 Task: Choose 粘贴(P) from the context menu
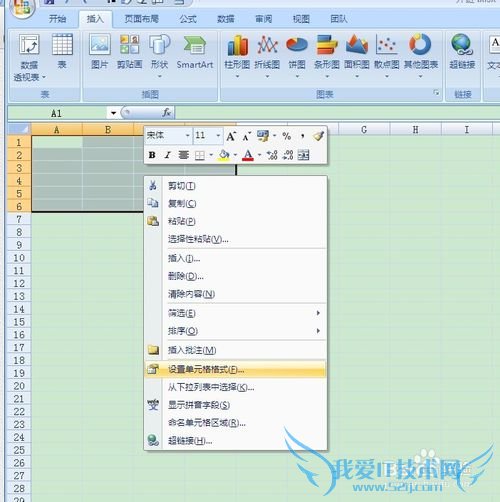pos(236,221)
